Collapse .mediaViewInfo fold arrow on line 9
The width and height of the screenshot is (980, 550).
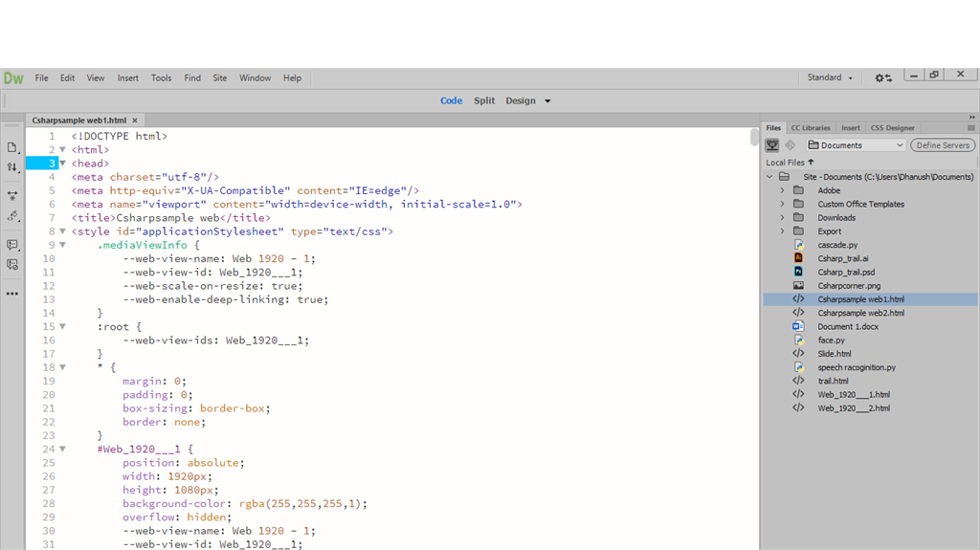tap(62, 245)
